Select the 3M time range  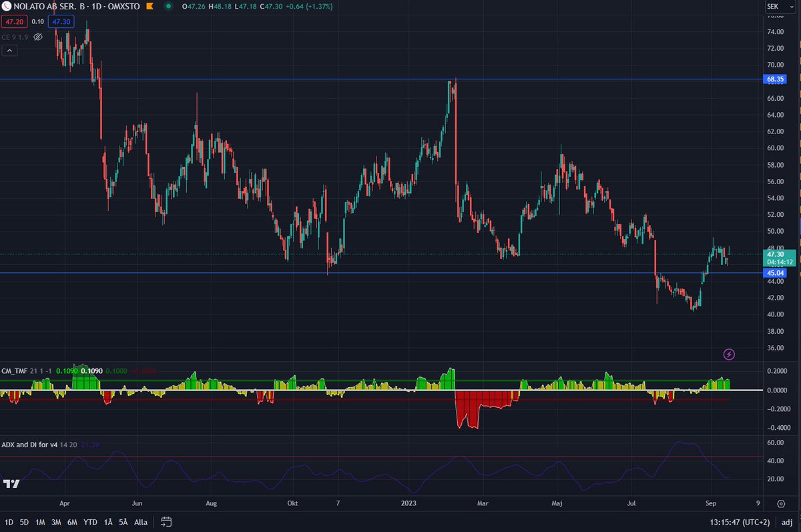click(x=57, y=521)
